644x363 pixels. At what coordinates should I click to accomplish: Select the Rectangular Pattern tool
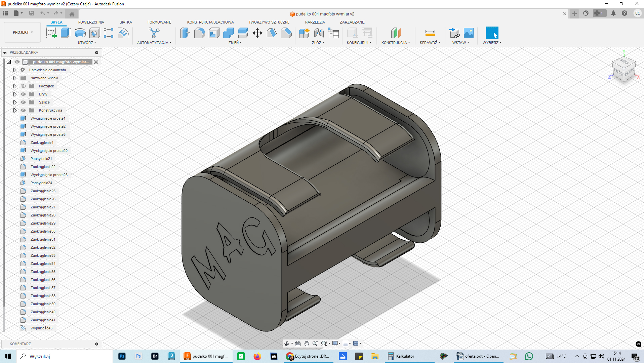tap(109, 33)
